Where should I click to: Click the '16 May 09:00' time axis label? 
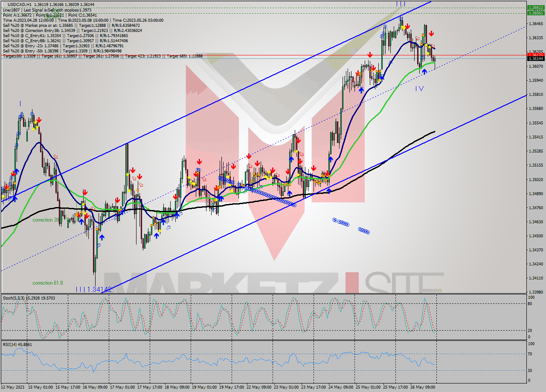[95, 387]
